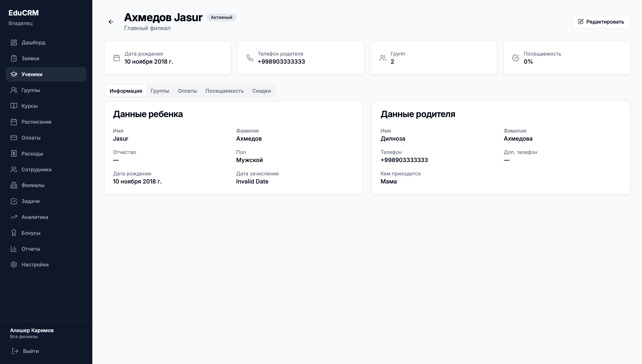Click the Ученики graduation cap icon
The height and width of the screenshot is (364, 642).
click(14, 74)
